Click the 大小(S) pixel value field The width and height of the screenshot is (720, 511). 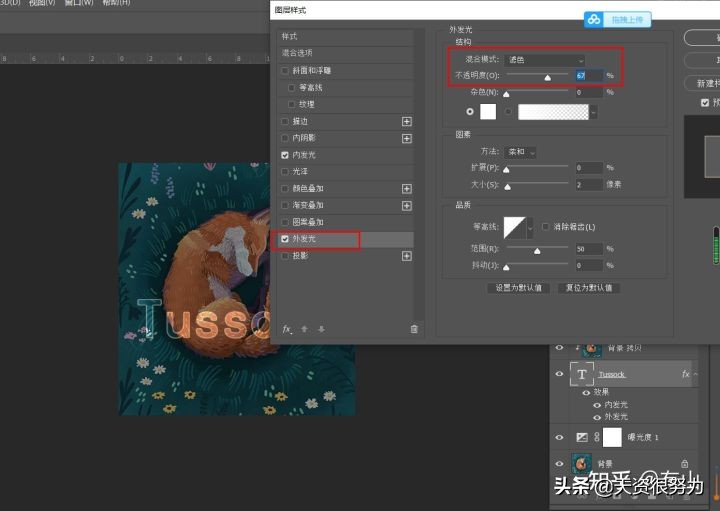pos(589,185)
